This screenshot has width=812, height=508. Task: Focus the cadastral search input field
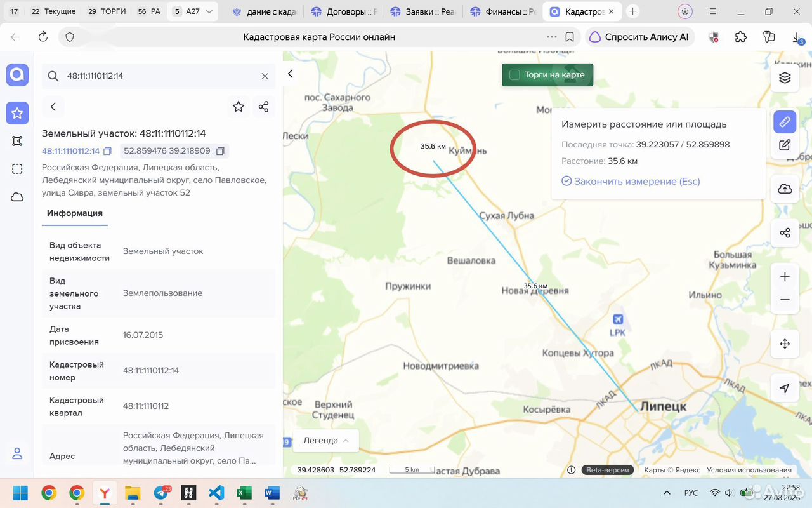click(x=159, y=76)
